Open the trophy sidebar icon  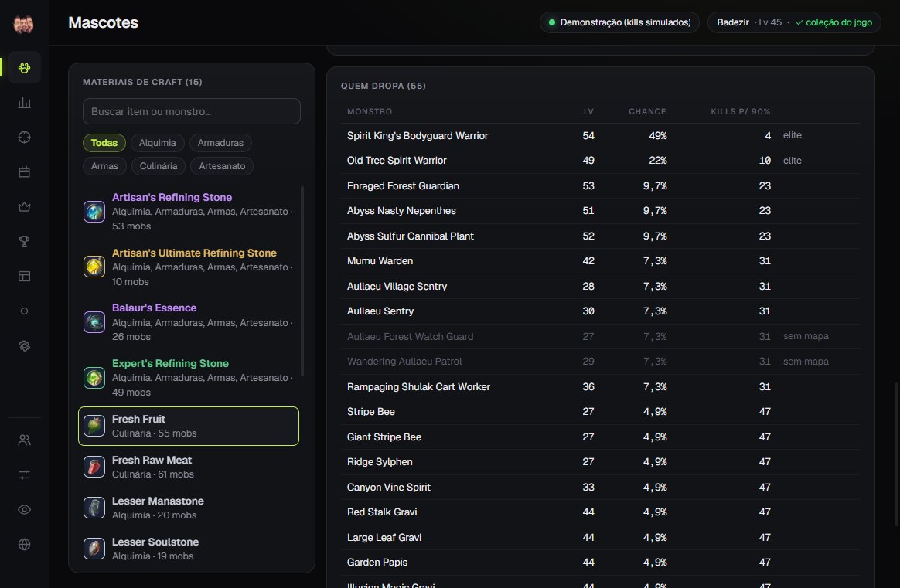click(x=24, y=242)
